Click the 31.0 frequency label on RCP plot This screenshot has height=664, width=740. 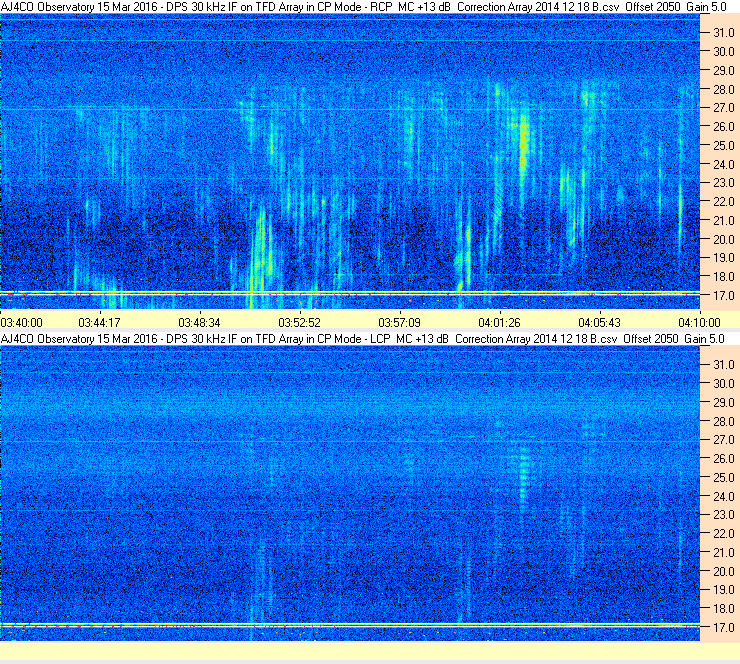[x=724, y=33]
